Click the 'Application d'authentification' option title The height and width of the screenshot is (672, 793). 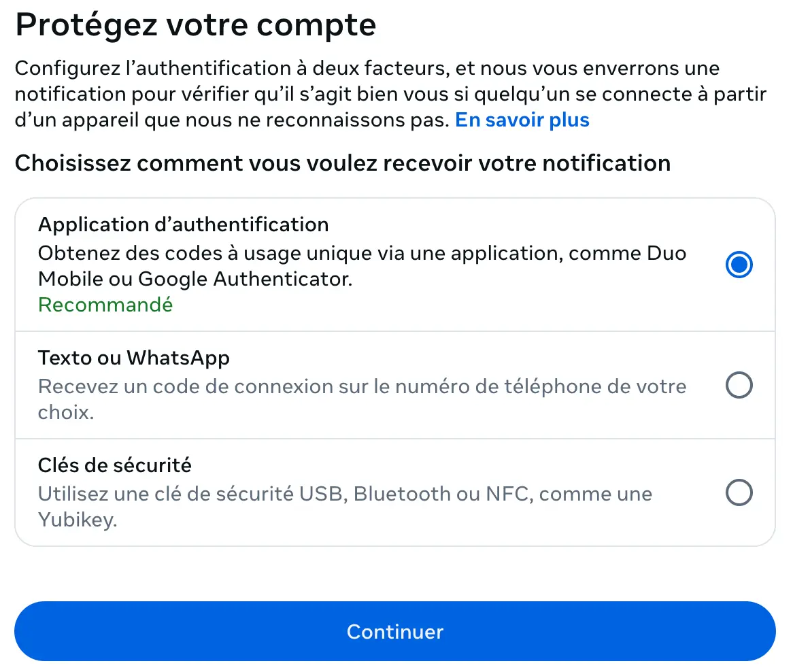coord(183,224)
